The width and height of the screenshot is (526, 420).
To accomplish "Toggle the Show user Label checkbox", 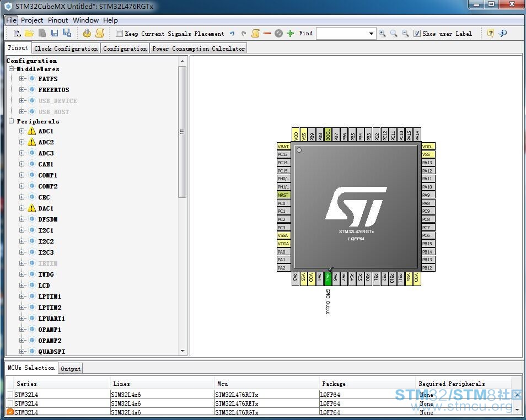I will (x=417, y=33).
